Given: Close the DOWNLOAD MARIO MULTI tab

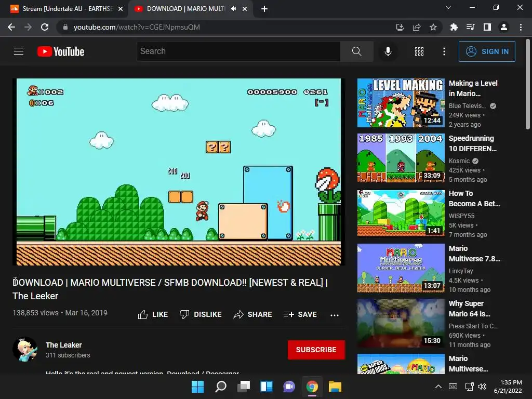Looking at the screenshot, I should click(x=245, y=9).
